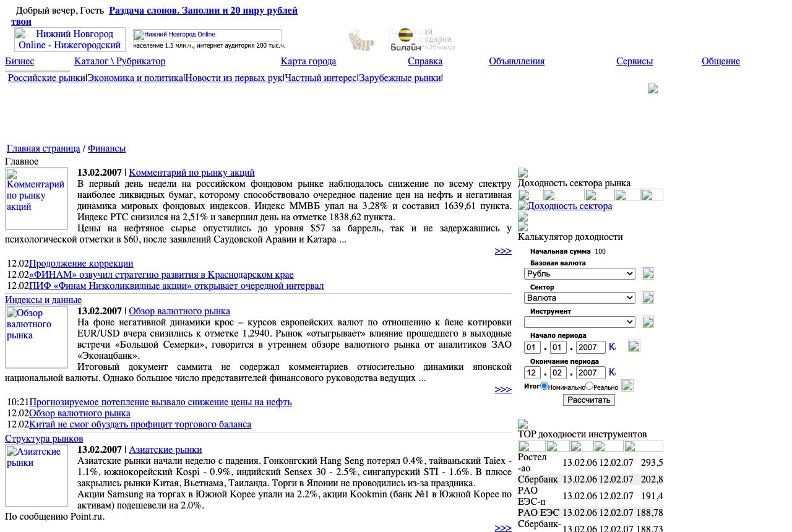The image size is (792, 532).
Task: Open Комментарий по рынку акций headline link
Action: click(192, 173)
